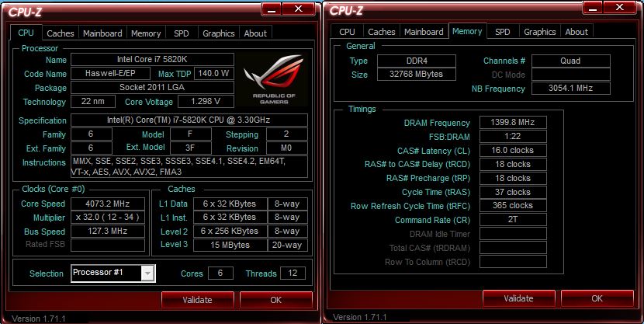644x324 pixels.
Task: Click OK button in right CPU-Z window
Action: [597, 298]
